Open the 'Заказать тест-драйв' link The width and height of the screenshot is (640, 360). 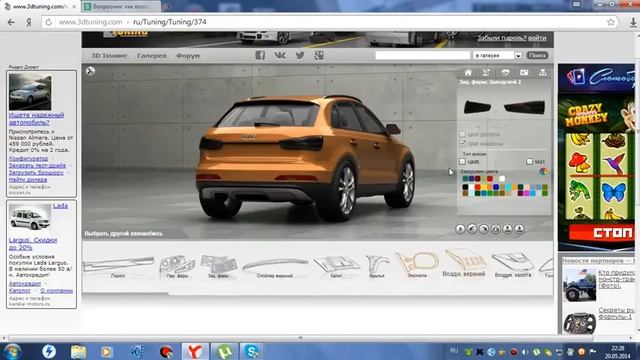pyautogui.click(x=37, y=165)
